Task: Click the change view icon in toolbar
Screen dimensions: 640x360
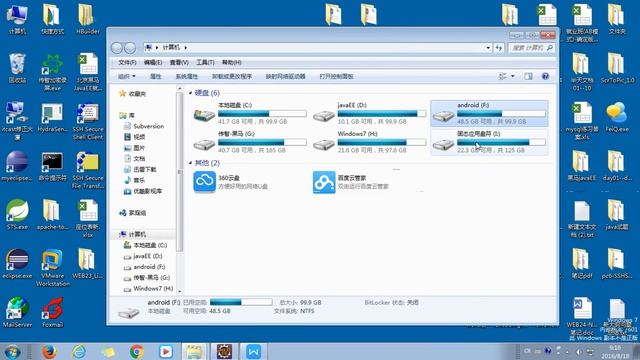Action: coord(503,76)
